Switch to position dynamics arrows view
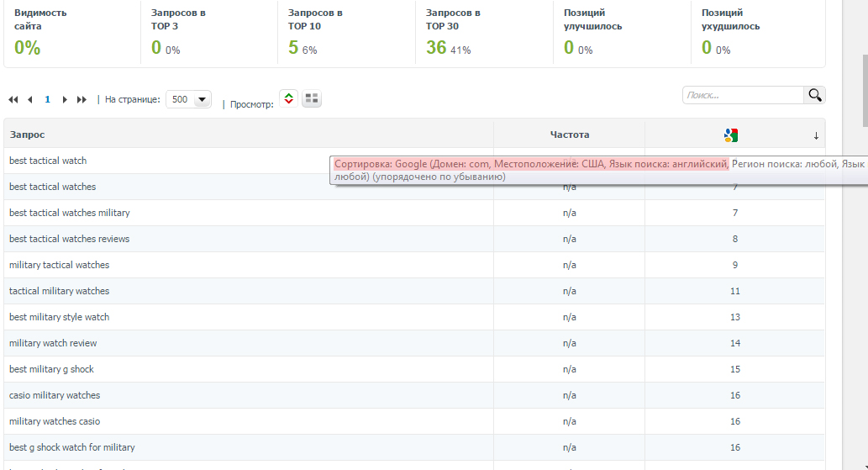Screen dimensions: 868x470 click(288, 98)
